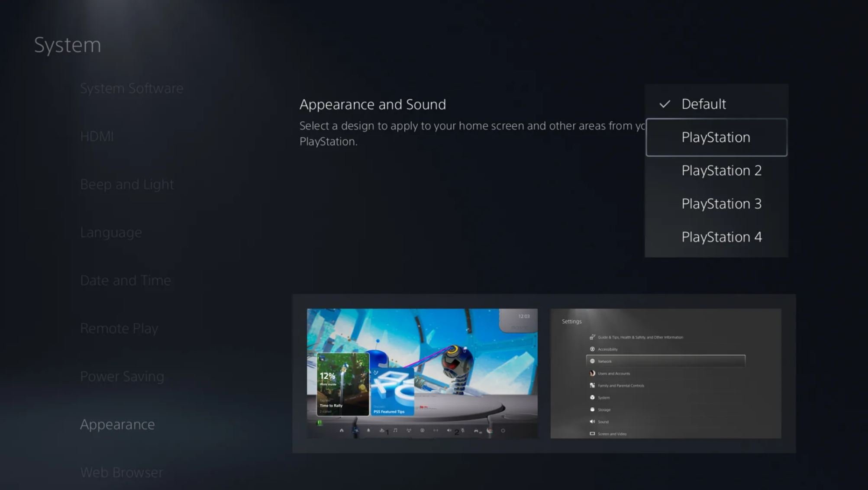Viewport: 868px width, 490px height.
Task: Click the Home icon in the control bar preview
Action: 342,430
